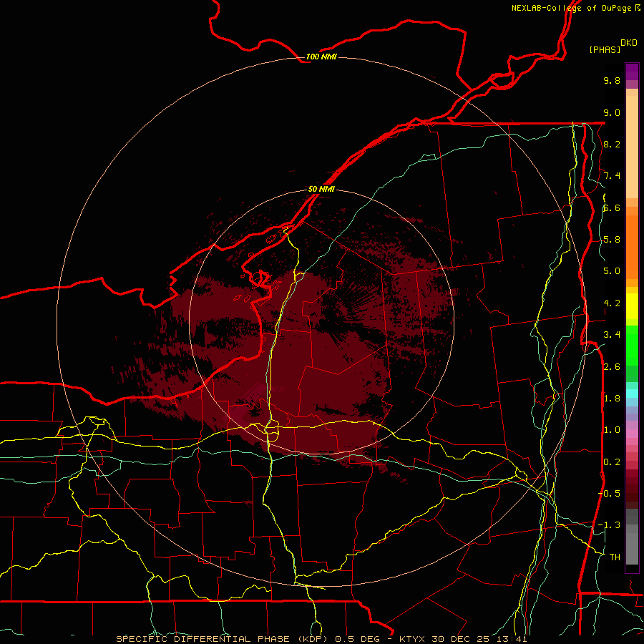
Task: Click the NEXLAB-College of DuPage credit text
Action: [571, 8]
